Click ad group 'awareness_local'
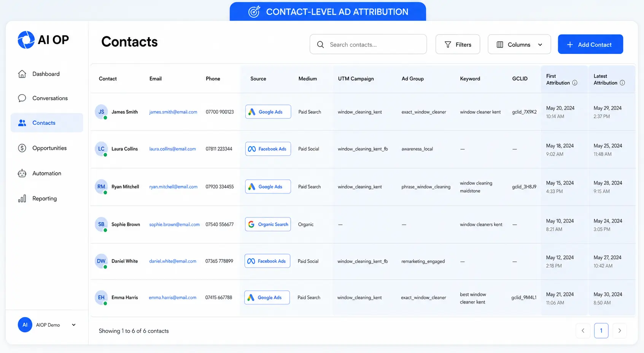The image size is (644, 353). pos(417,149)
